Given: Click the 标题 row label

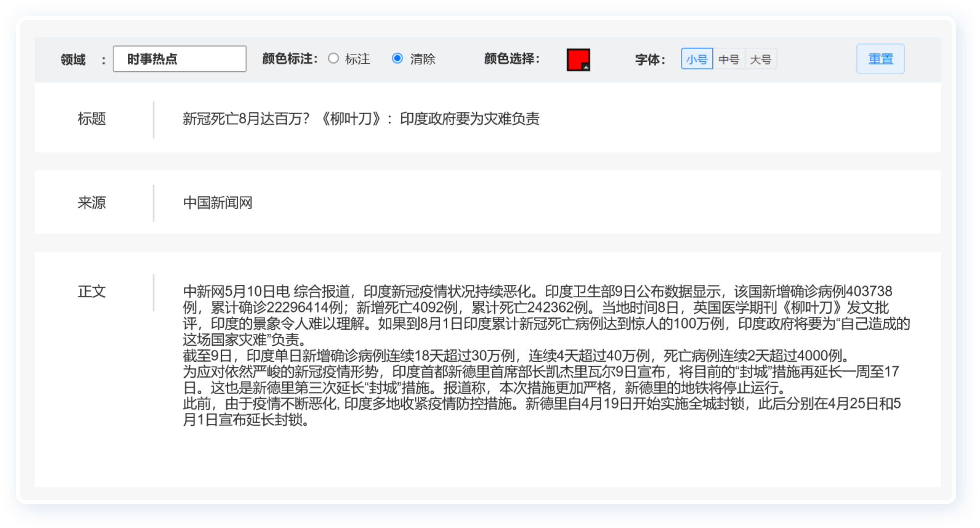Looking at the screenshot, I should 92,119.
